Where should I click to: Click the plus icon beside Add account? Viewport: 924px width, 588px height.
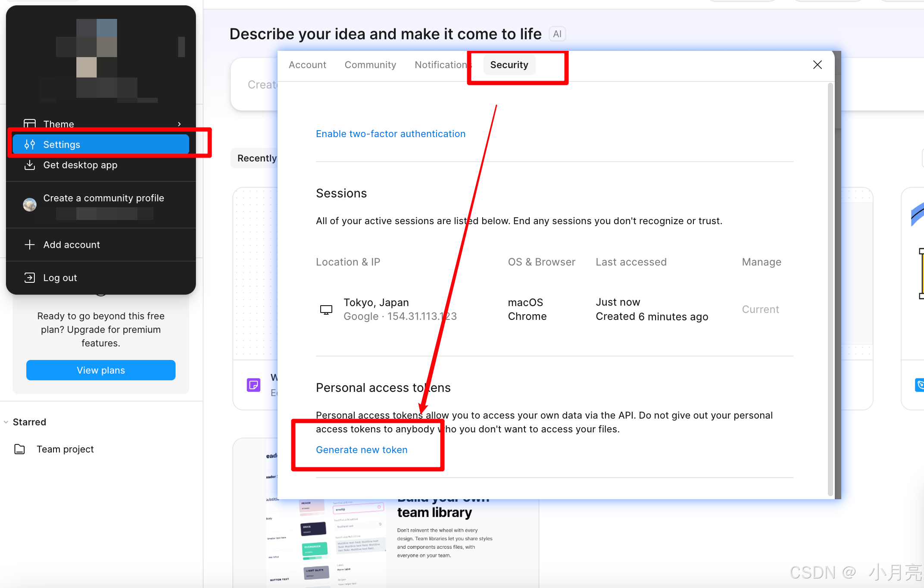click(x=30, y=244)
